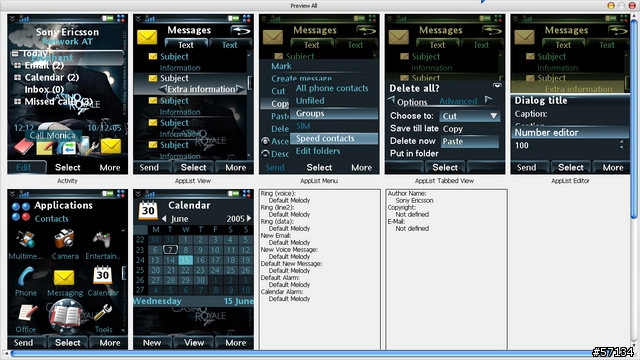This screenshot has width=640, height=360.
Task: Select Paste option in Choose to list
Action: (469, 141)
